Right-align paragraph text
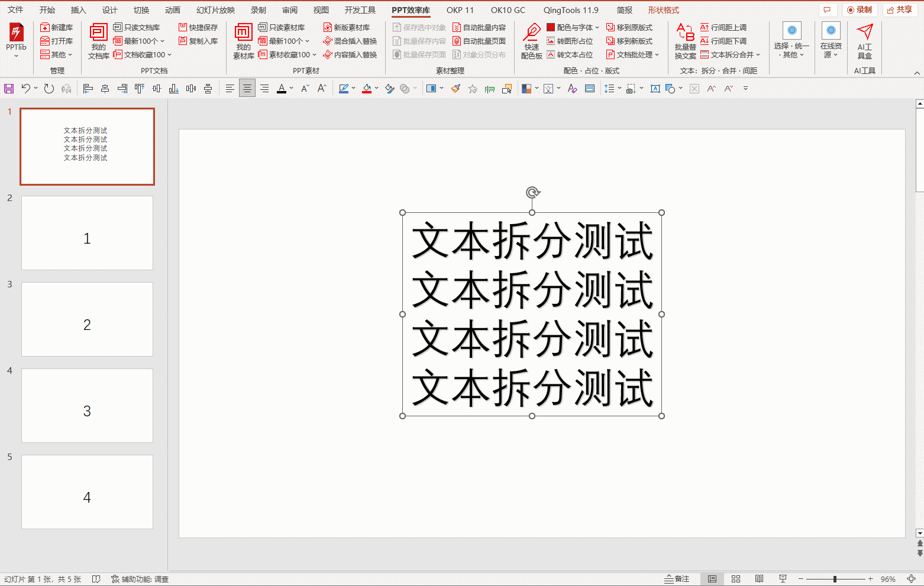The height and width of the screenshot is (586, 924). pos(264,89)
